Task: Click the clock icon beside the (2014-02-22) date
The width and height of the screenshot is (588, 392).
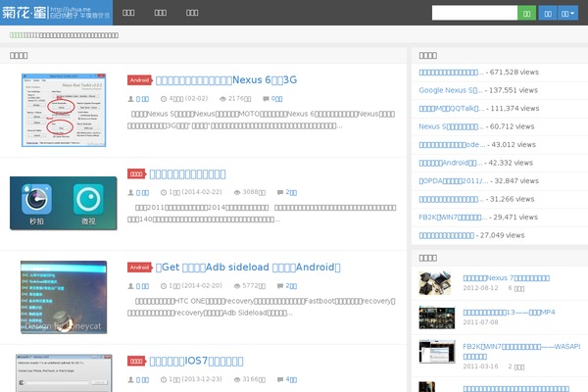Action: click(164, 192)
